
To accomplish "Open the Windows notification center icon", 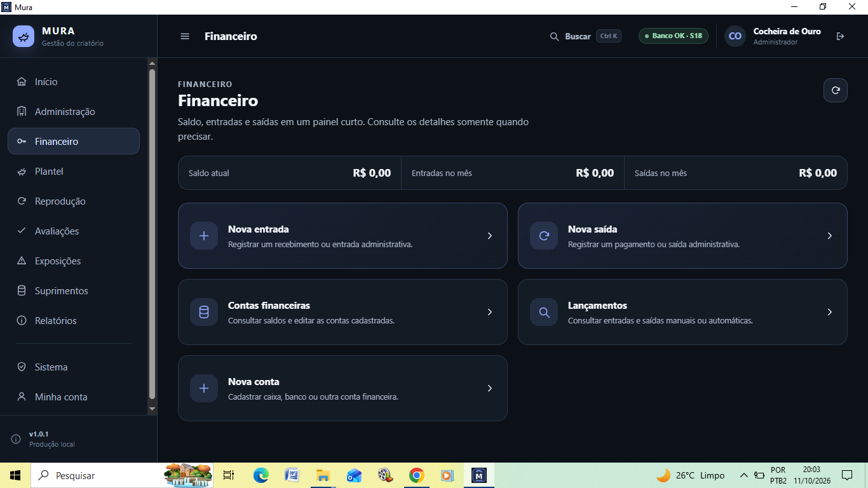I will point(847,475).
